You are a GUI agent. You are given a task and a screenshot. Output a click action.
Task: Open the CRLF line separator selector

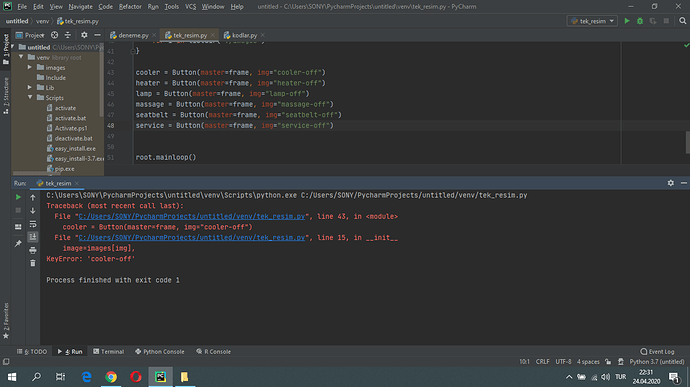pos(542,361)
